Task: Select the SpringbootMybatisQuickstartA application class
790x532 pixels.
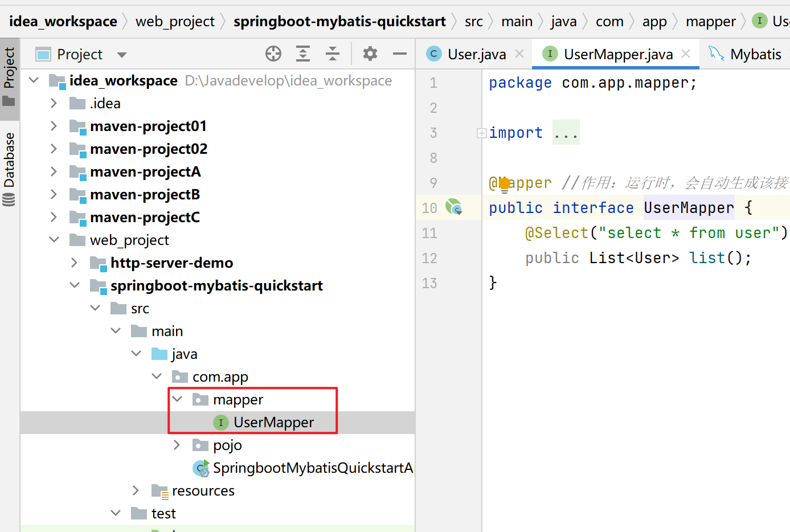Action: [312, 468]
